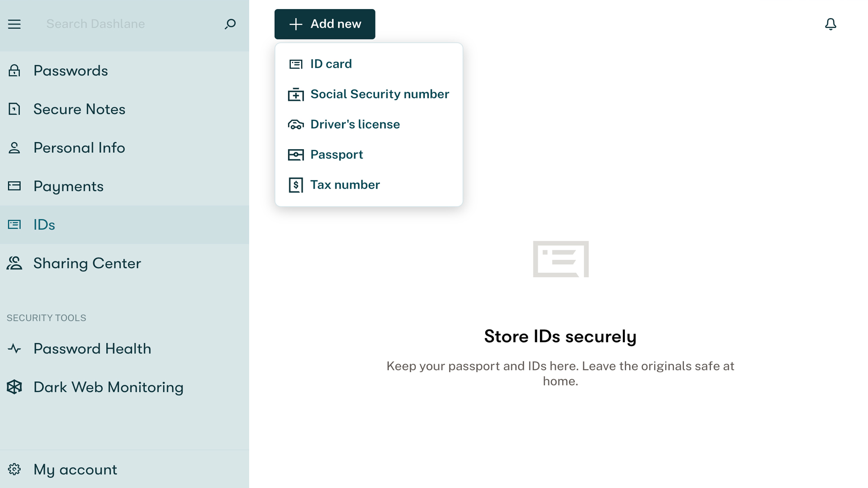The height and width of the screenshot is (488, 868).
Task: Click the My account gear icon
Action: 15,469
